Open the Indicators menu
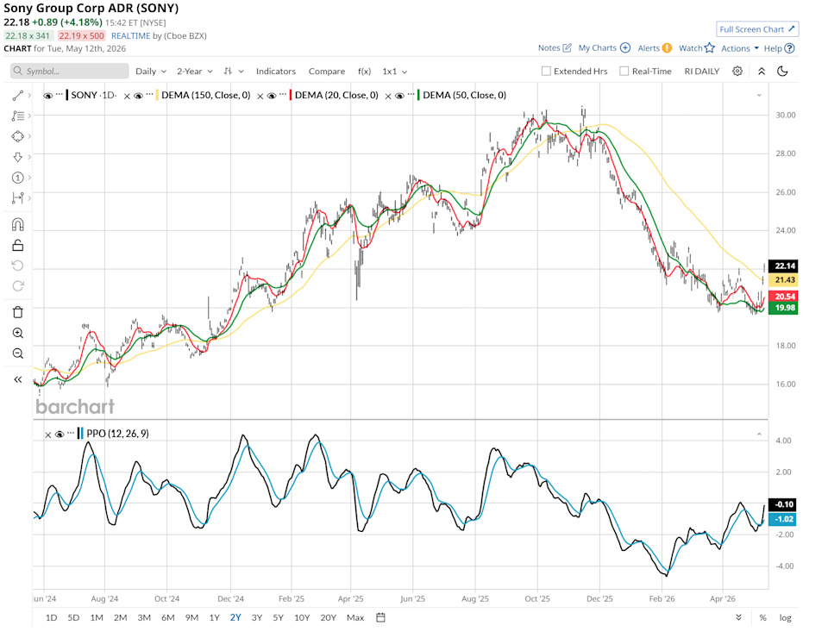This screenshot has width=828, height=644. point(276,72)
